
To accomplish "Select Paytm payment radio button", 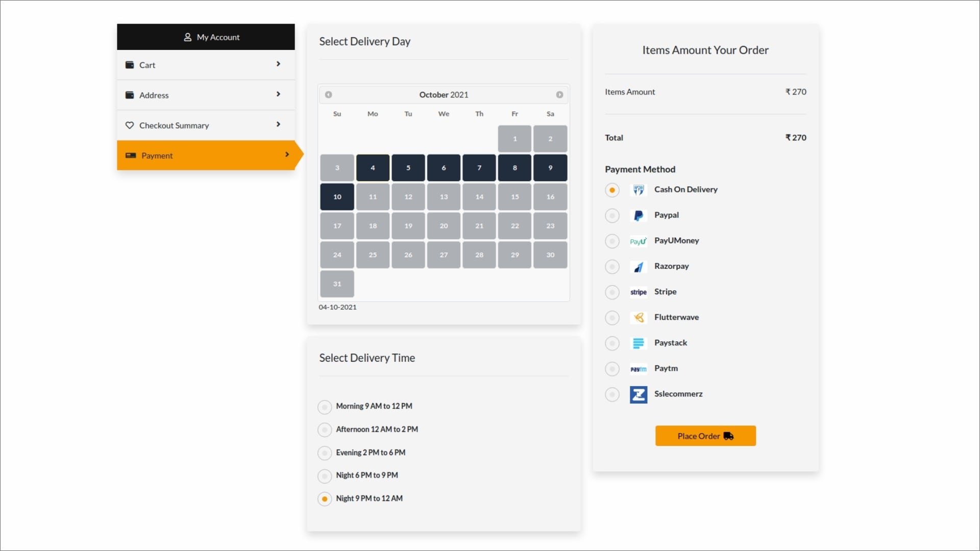I will 612,368.
